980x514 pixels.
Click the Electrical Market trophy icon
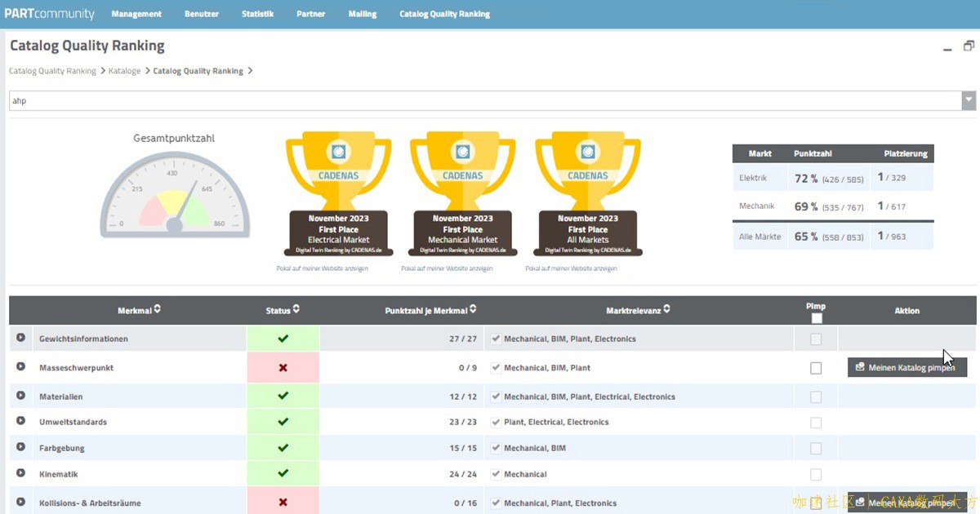[338, 194]
